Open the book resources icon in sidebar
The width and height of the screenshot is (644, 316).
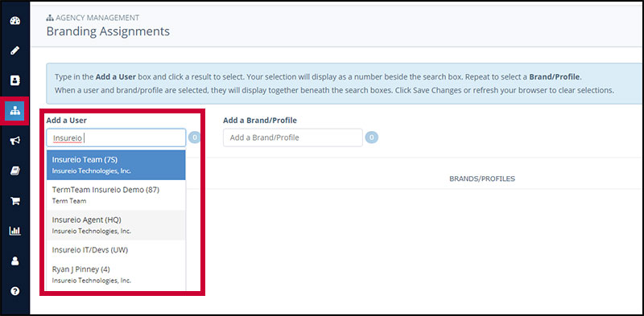click(14, 171)
